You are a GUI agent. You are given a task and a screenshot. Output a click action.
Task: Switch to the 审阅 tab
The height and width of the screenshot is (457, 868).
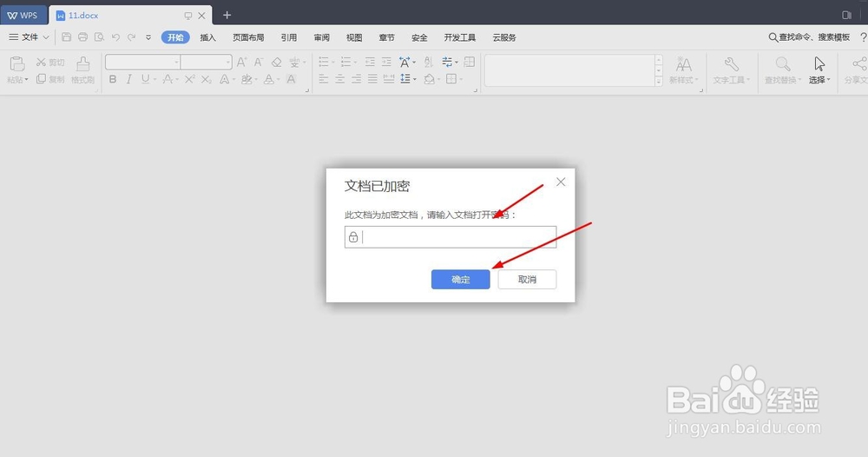(x=322, y=37)
